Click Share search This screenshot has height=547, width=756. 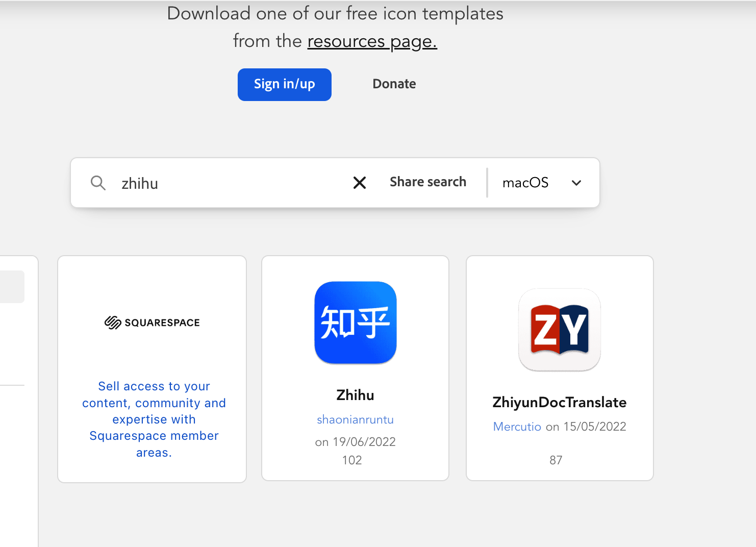428,182
